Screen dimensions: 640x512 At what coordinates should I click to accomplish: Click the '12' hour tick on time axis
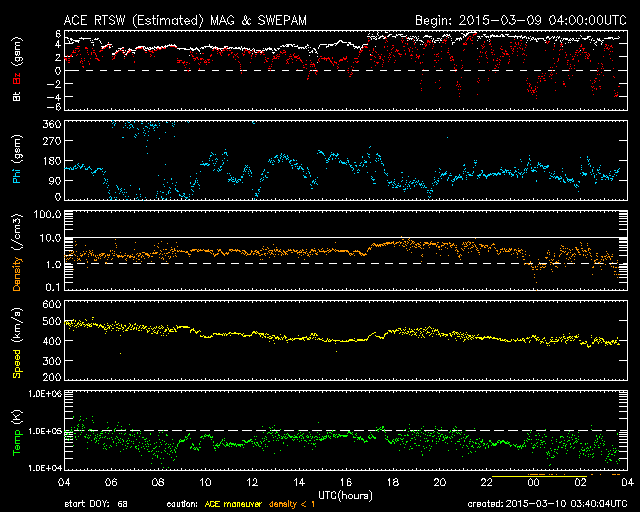[x=252, y=482]
